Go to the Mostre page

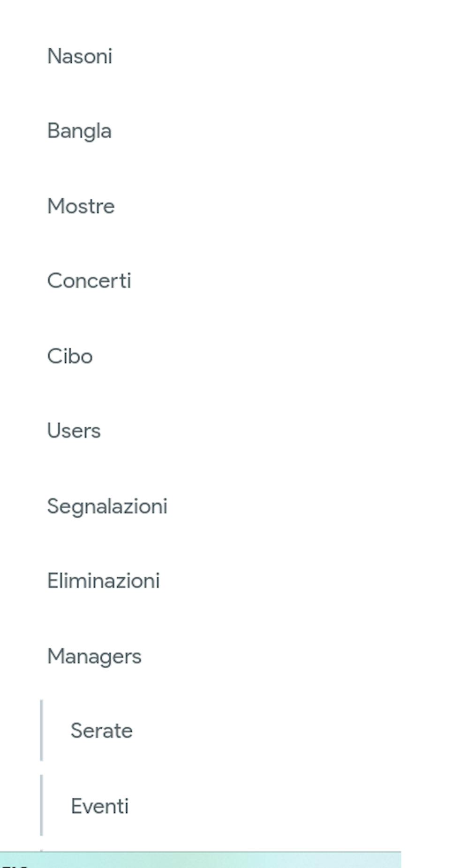point(81,206)
